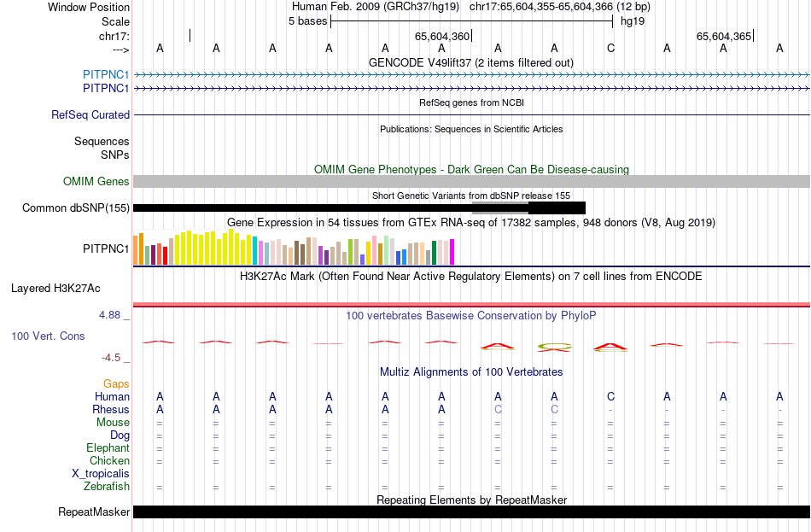Click the Common dbSNP(155) track label

tap(76, 208)
